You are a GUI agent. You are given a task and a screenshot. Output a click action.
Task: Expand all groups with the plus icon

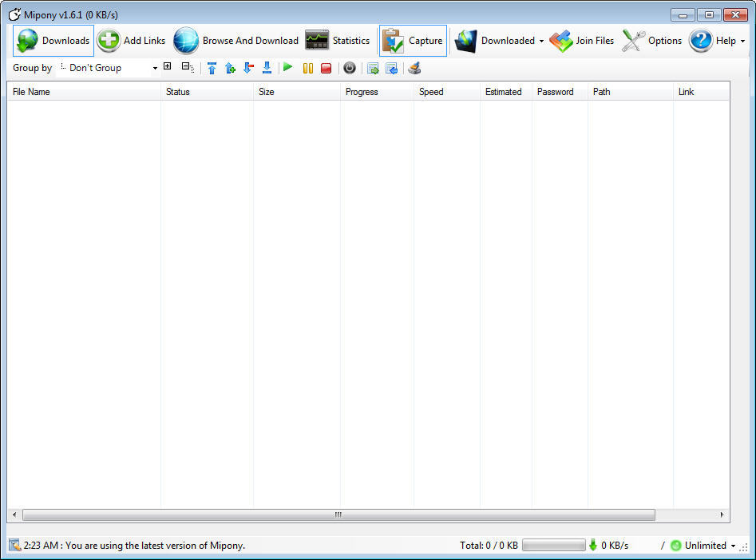pos(167,68)
